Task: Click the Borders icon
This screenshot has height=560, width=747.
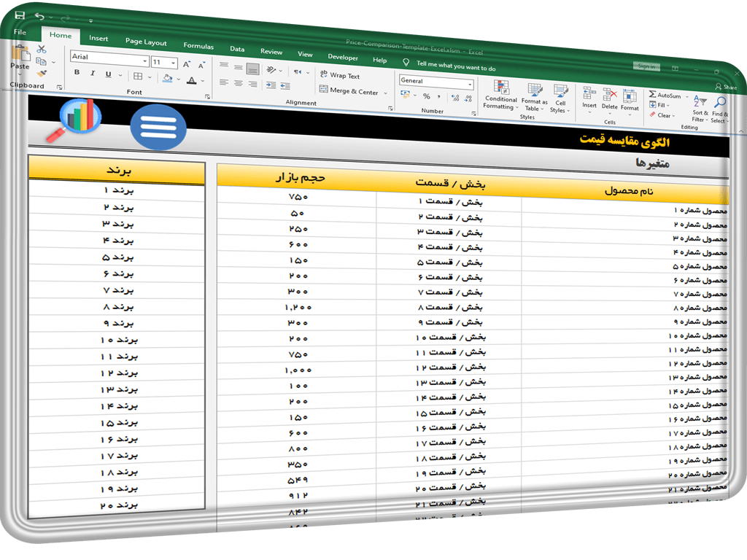Action: pos(138,76)
